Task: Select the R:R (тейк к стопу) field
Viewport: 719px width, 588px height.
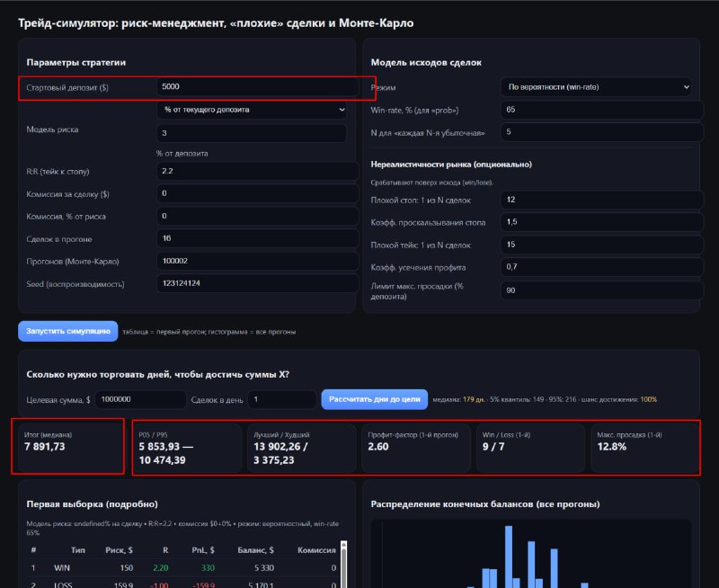Action: [x=257, y=171]
